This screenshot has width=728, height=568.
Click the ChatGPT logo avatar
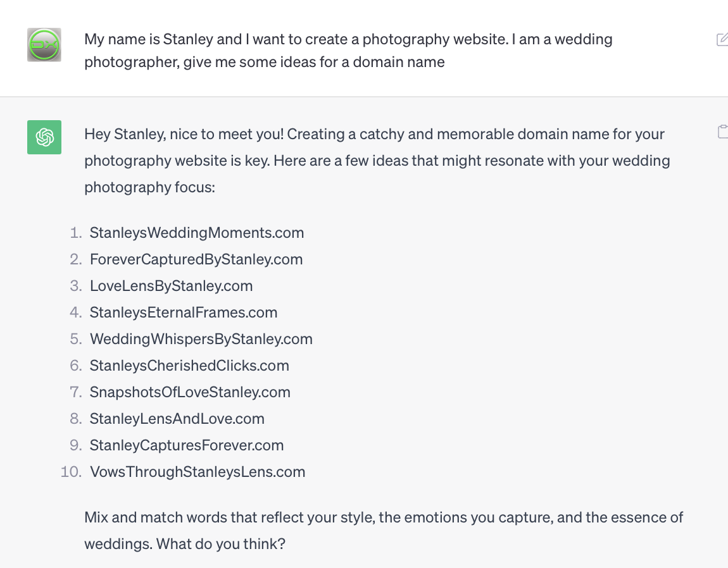44,137
